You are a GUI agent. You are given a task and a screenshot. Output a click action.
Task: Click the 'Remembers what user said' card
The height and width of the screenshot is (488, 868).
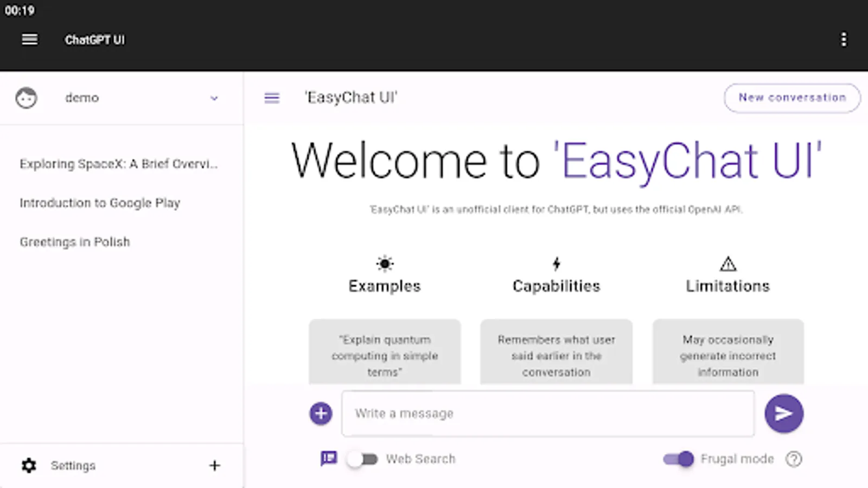556,352
